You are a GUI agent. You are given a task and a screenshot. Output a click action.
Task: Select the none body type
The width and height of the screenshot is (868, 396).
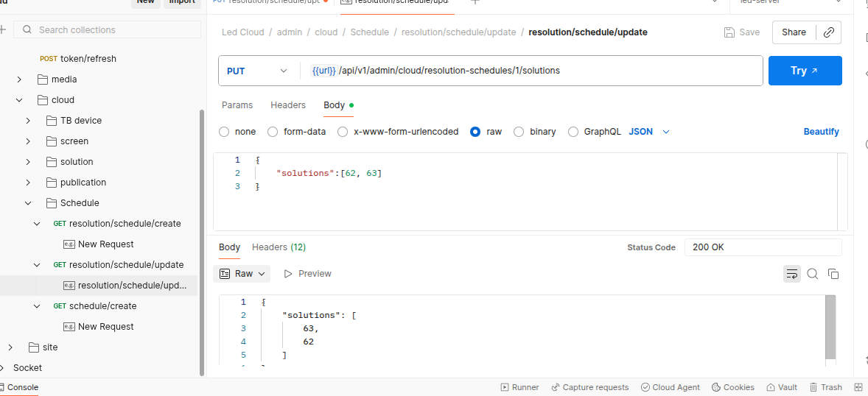pyautogui.click(x=224, y=132)
